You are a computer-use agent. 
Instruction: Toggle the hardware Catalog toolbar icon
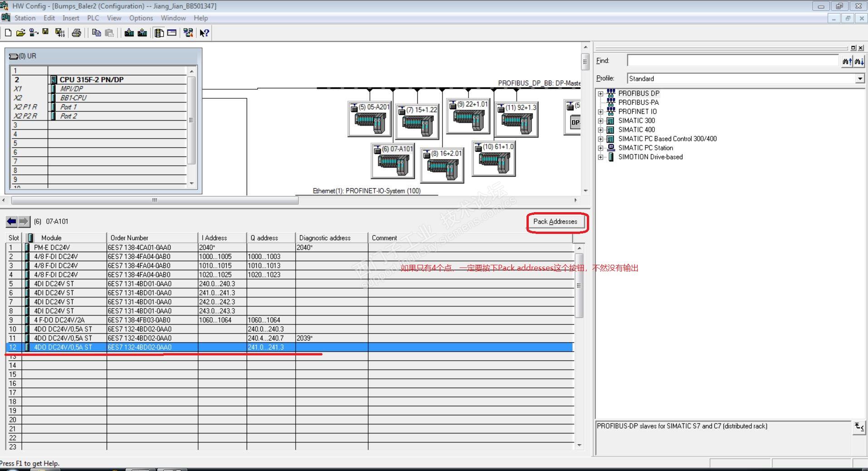pyautogui.click(x=159, y=33)
